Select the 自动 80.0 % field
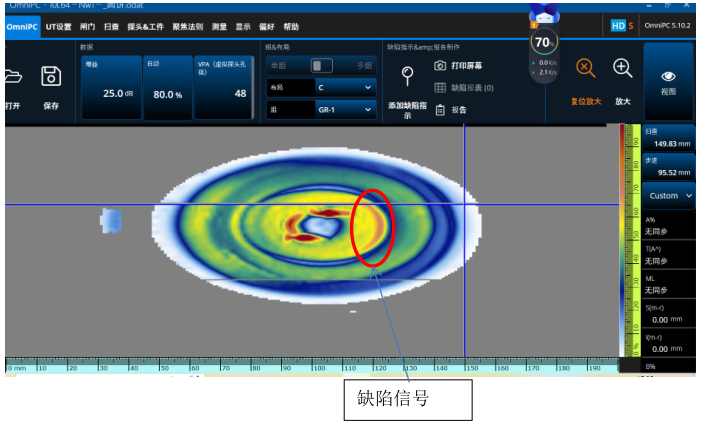The width and height of the screenshot is (706, 436). pos(167,87)
